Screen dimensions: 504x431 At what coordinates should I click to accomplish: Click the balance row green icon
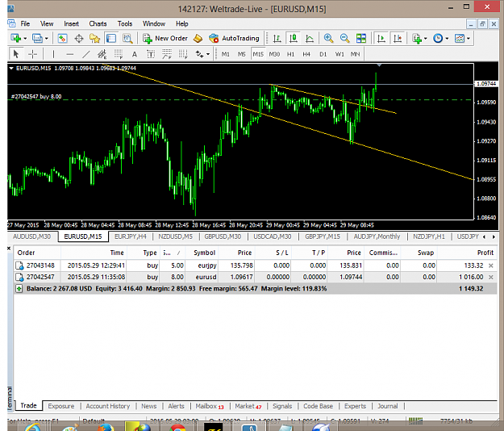[x=19, y=289]
